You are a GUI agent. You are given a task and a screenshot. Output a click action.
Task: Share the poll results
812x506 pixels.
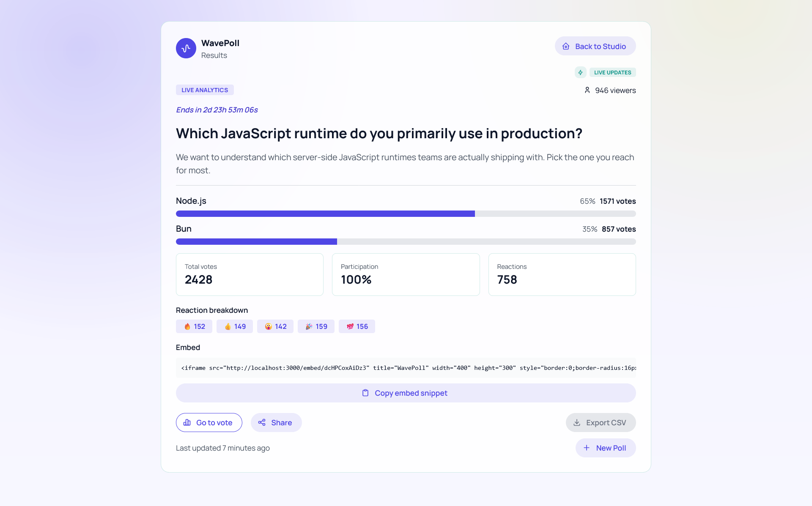[x=276, y=423]
